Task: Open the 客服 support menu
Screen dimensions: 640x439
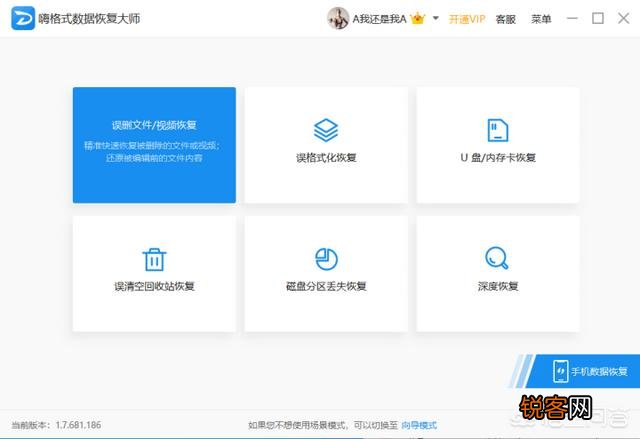Action: [x=505, y=19]
